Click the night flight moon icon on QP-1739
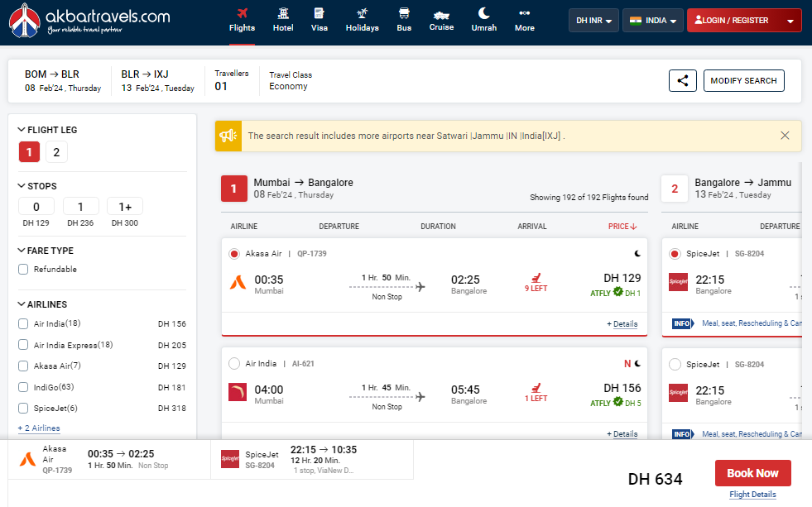Screen dimensions: 812x507 (x=637, y=253)
